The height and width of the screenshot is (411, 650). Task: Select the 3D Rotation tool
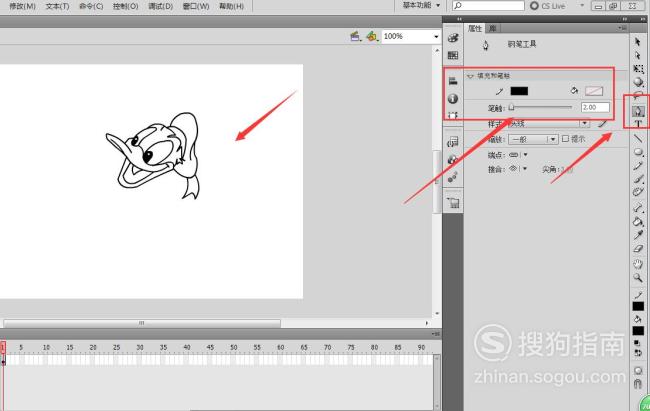638,82
